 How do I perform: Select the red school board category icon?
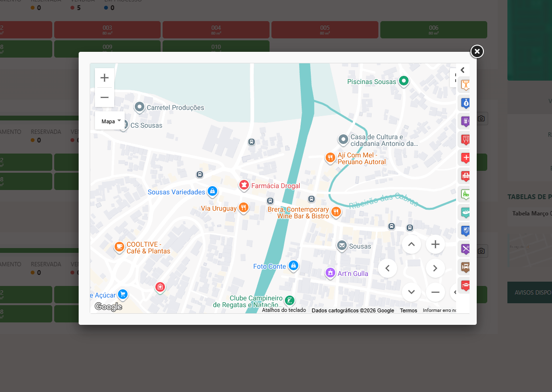[465, 140]
